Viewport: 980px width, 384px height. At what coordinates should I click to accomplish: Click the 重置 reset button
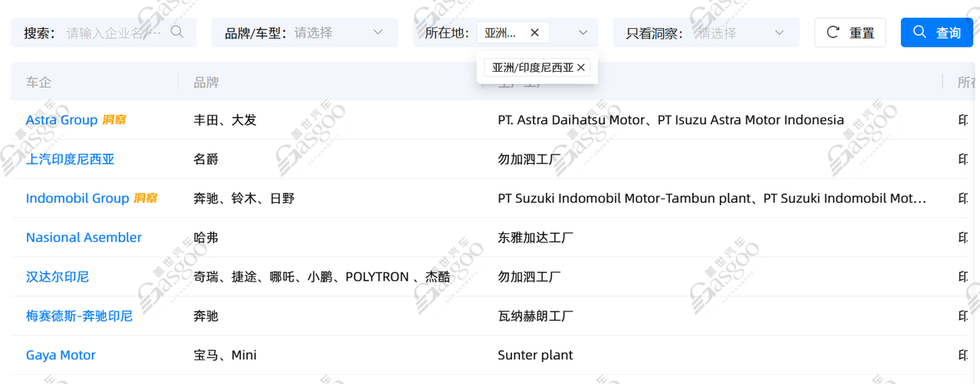point(850,33)
